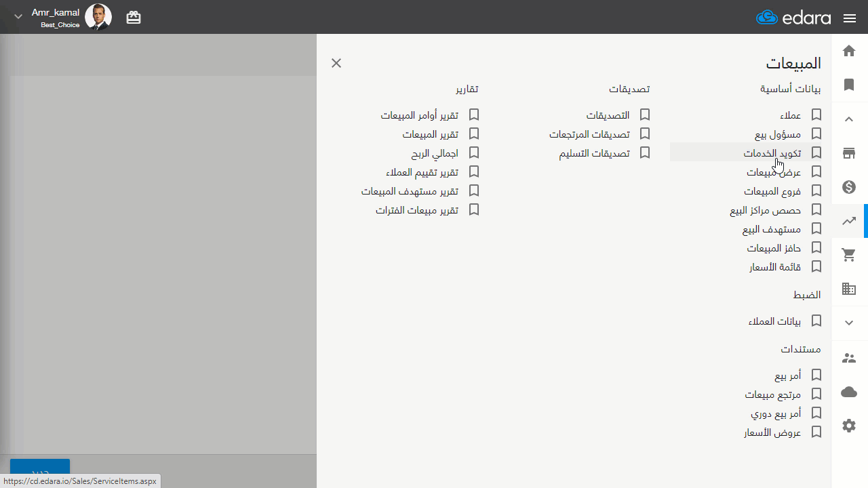Open the اجمالي الربح report link
Viewport: 868px width, 488px height.
(x=434, y=153)
